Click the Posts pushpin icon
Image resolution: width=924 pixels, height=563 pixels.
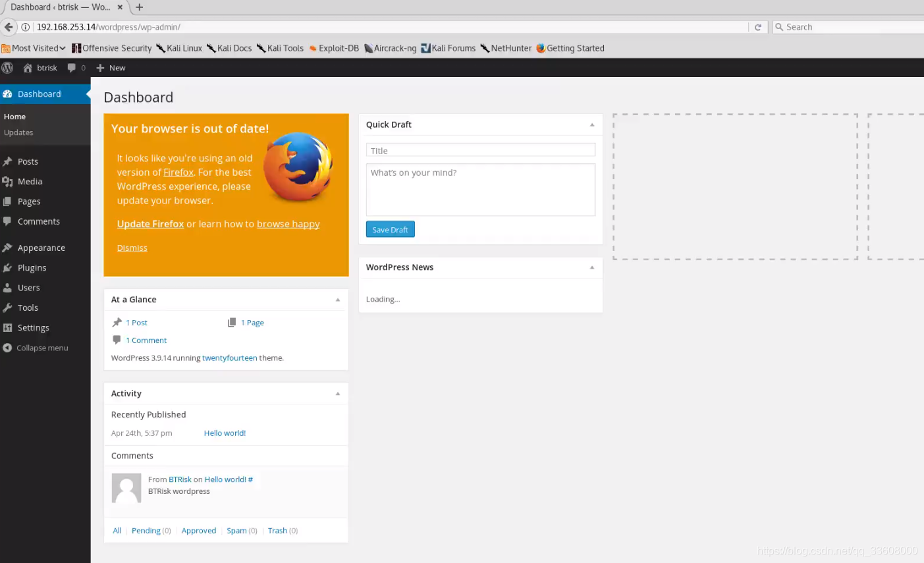[7, 161]
